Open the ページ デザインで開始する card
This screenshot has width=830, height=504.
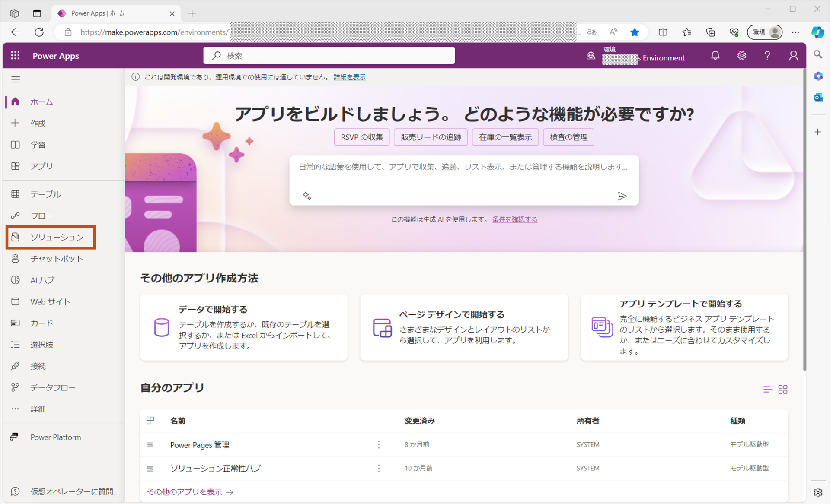[464, 327]
